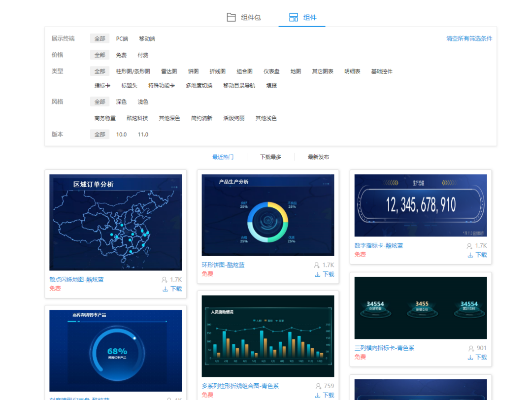Screen dimensions: 532x400
Task: Click the download icon under 多系列柱形折线组合图
Action: [318, 395]
